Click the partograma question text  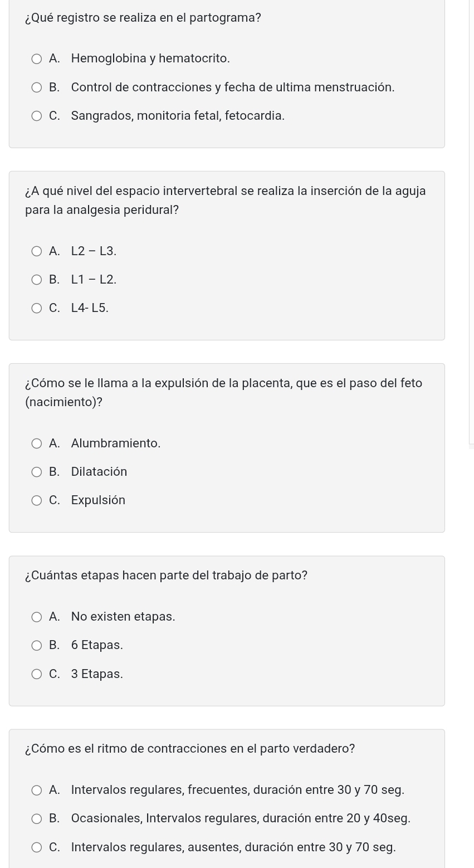[143, 18]
